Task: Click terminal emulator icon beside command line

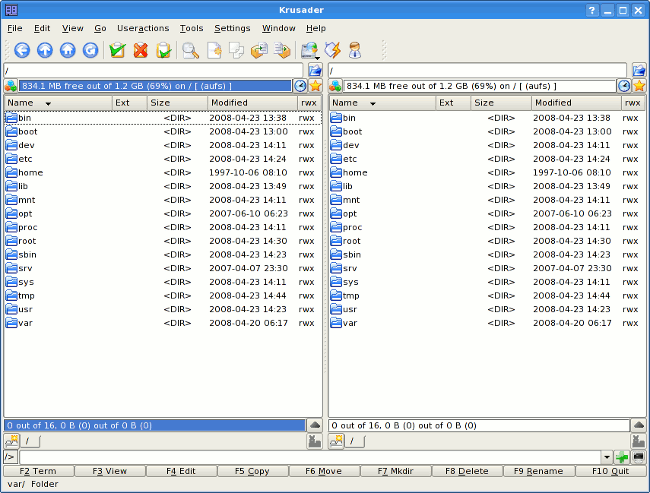Action: [x=638, y=457]
